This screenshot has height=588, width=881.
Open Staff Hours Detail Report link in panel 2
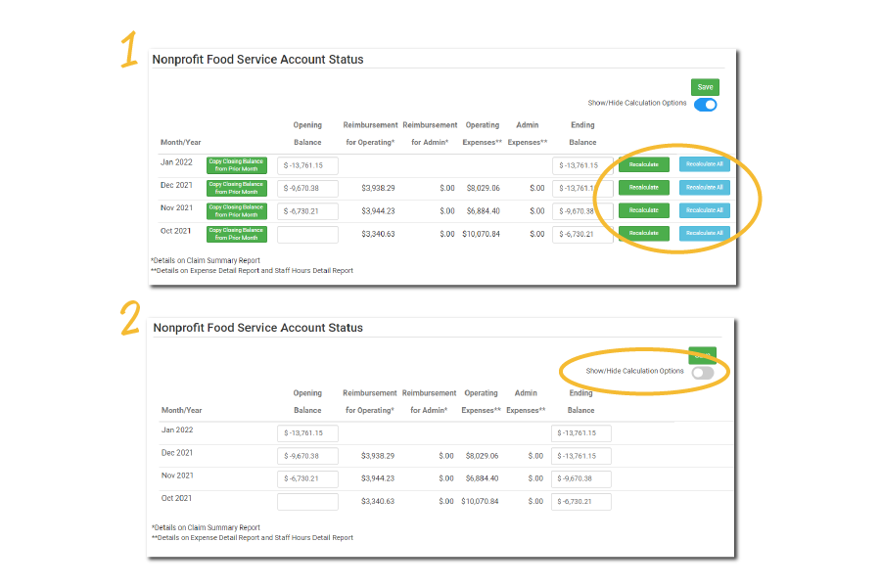pyautogui.click(x=313, y=537)
